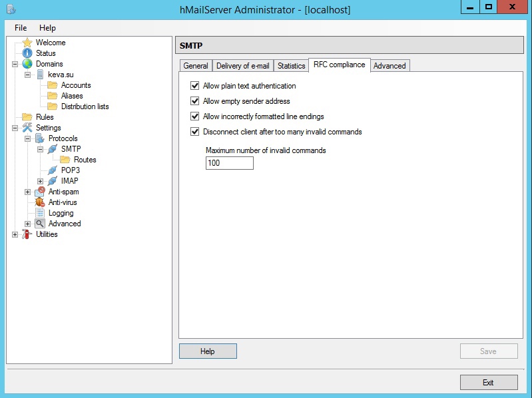Collapse the Settings tree node

point(15,128)
